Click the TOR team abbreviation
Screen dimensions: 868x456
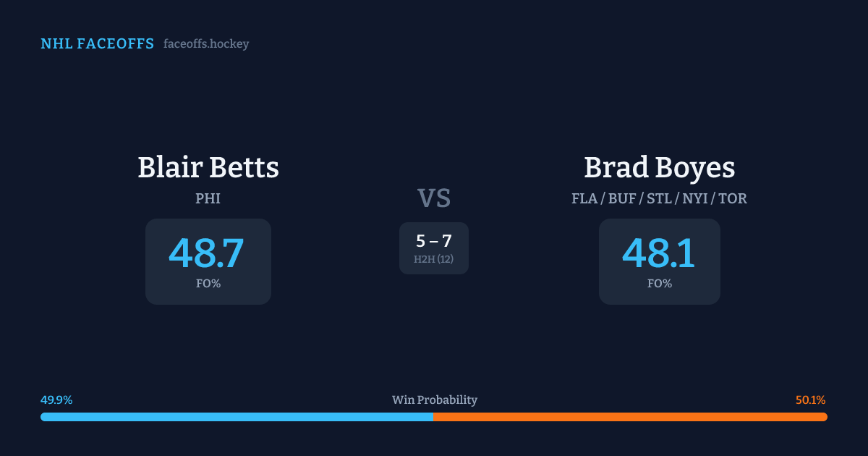733,198
